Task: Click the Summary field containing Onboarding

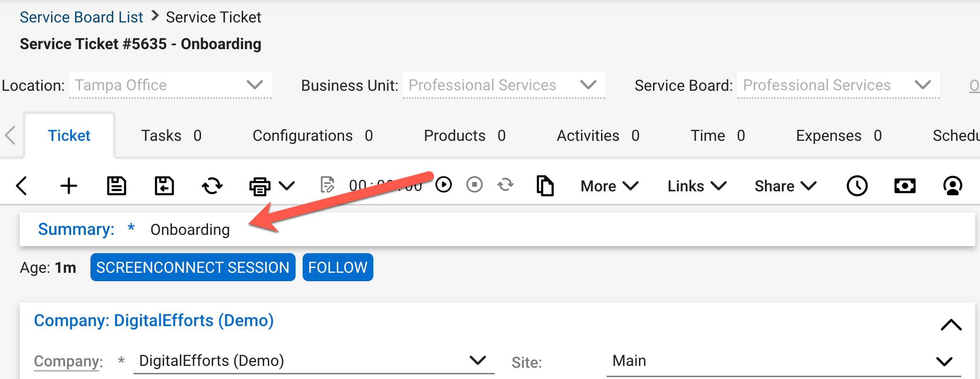Action: pos(497,229)
